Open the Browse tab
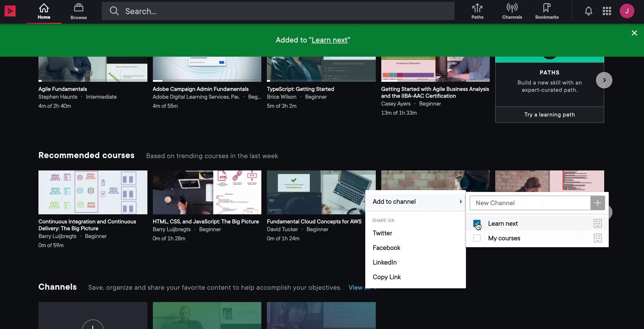This screenshot has width=644, height=329. (78, 12)
